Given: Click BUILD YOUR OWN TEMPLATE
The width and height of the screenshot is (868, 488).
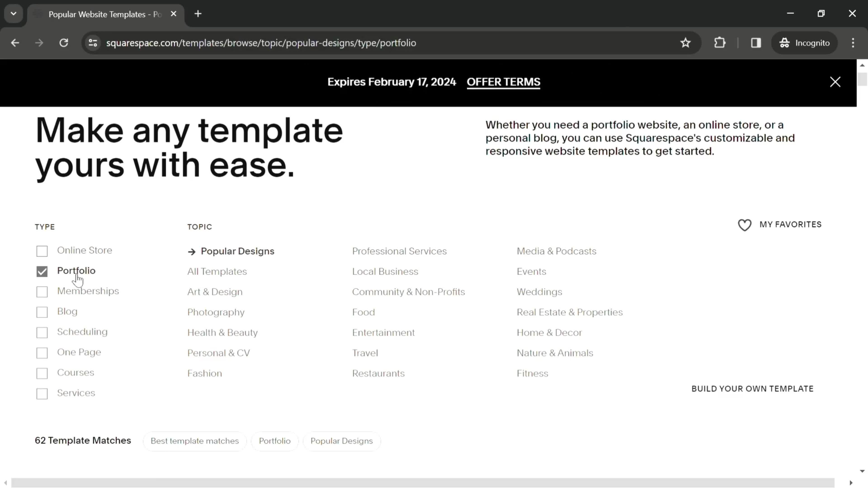Looking at the screenshot, I should click(x=752, y=389).
